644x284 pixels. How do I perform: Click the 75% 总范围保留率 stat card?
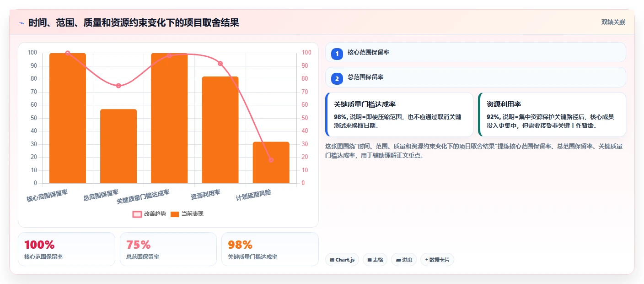pos(168,249)
